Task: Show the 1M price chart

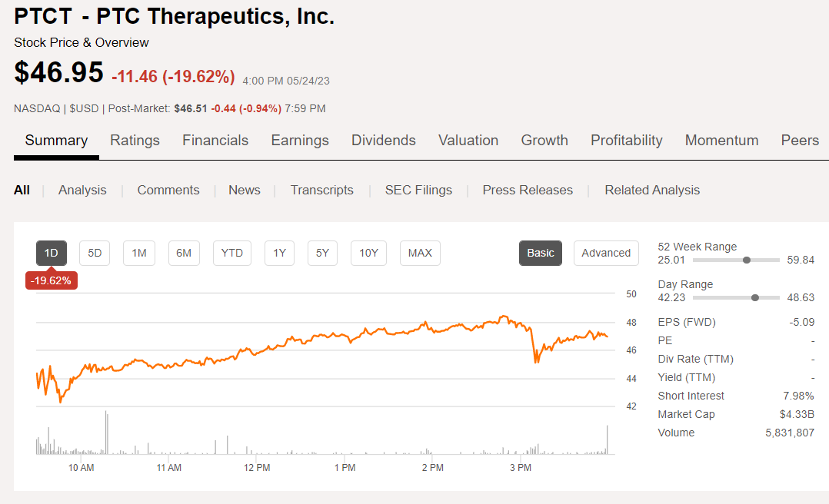Action: [139, 253]
